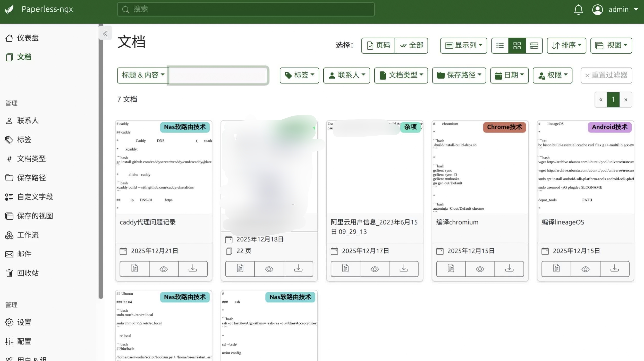644x361 pixels.
Task: Click the eye preview icon on 编译chromium card
Action: (480, 269)
